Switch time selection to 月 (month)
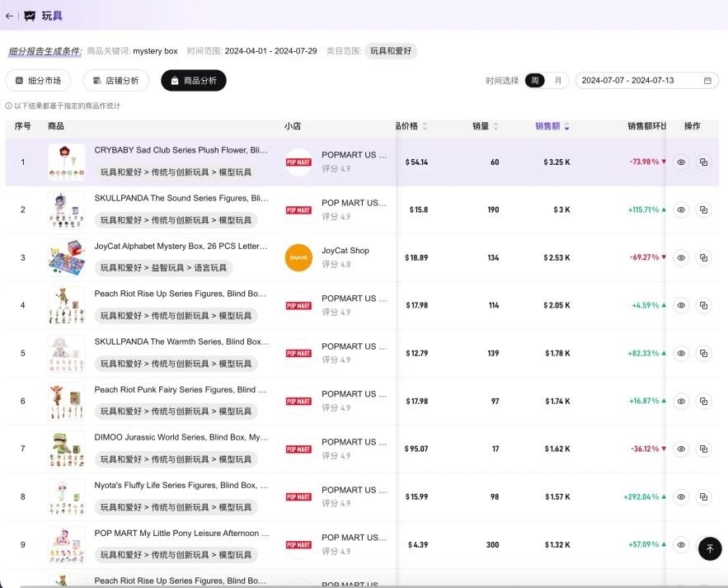The height and width of the screenshot is (588, 728). pos(557,81)
